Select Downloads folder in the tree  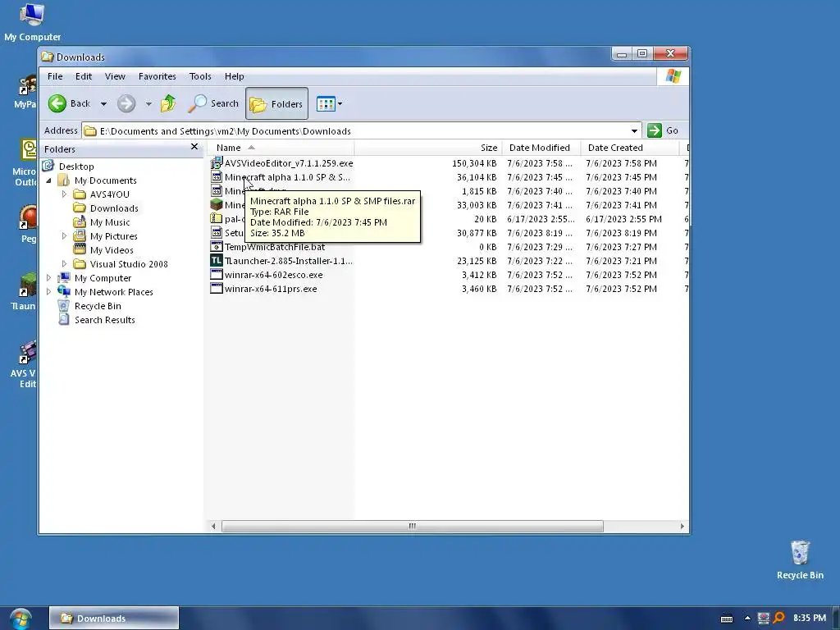coord(114,208)
